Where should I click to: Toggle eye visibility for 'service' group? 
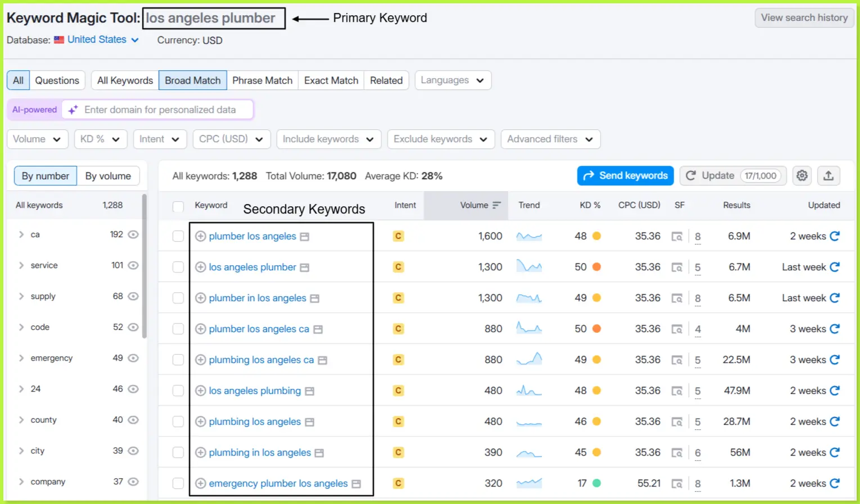[x=133, y=265]
